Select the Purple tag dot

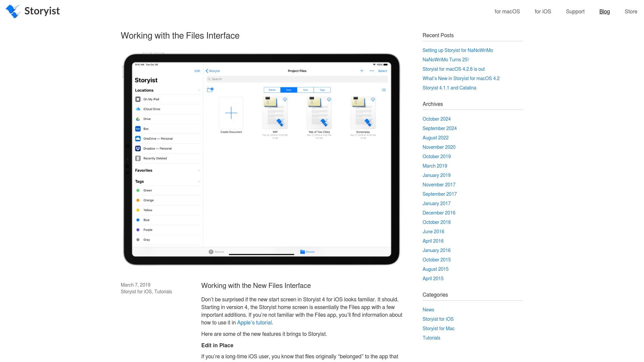coord(138,230)
